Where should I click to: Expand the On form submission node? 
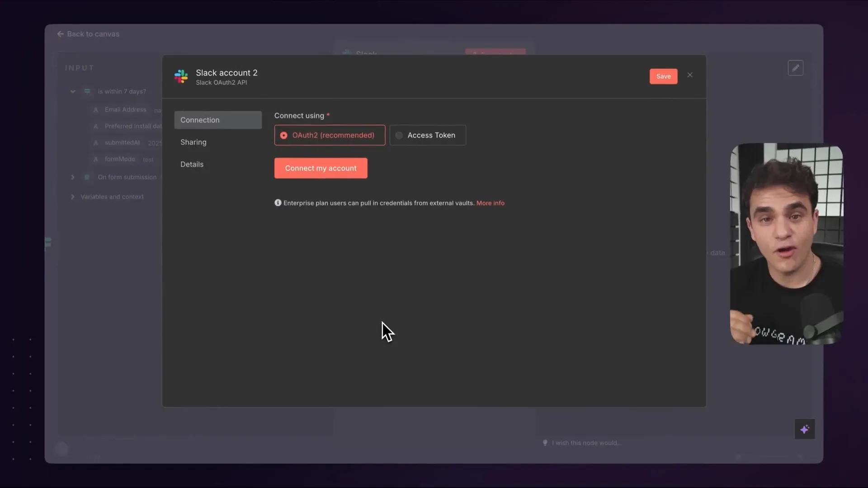pos(73,177)
